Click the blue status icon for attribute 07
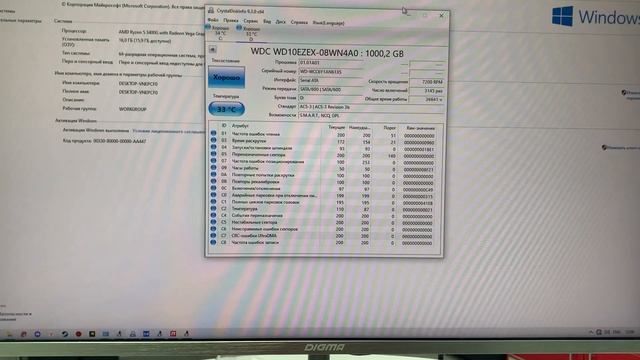This screenshot has width=640, height=360. click(213, 161)
